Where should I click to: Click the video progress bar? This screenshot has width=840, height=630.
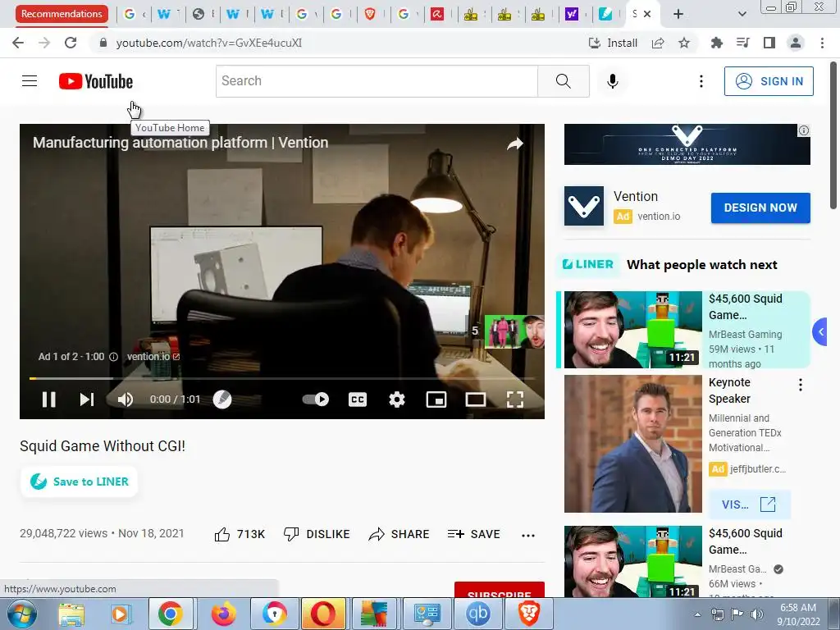[282, 378]
